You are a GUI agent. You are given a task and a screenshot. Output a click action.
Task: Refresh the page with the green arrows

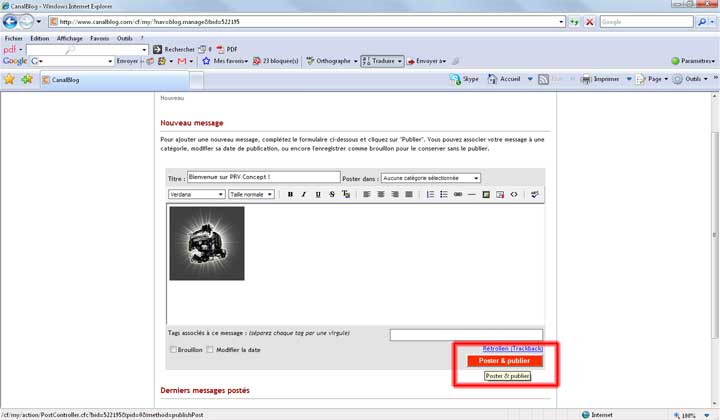coord(574,22)
